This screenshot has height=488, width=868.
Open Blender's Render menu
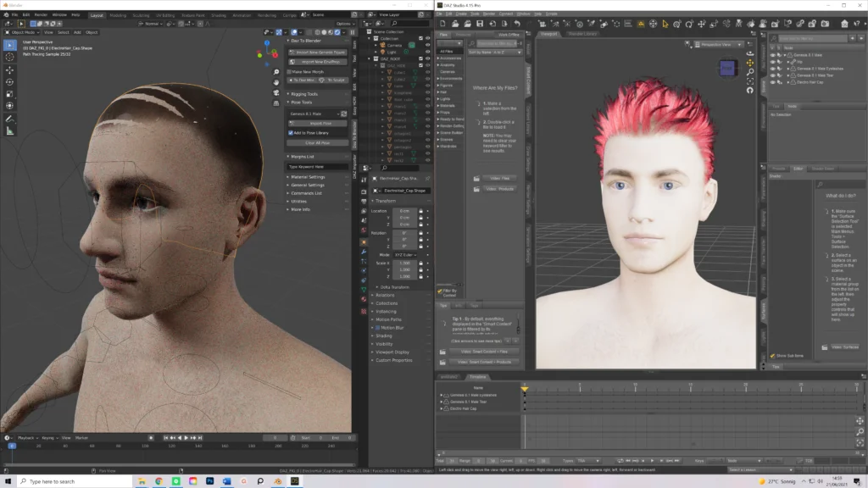pos(41,15)
